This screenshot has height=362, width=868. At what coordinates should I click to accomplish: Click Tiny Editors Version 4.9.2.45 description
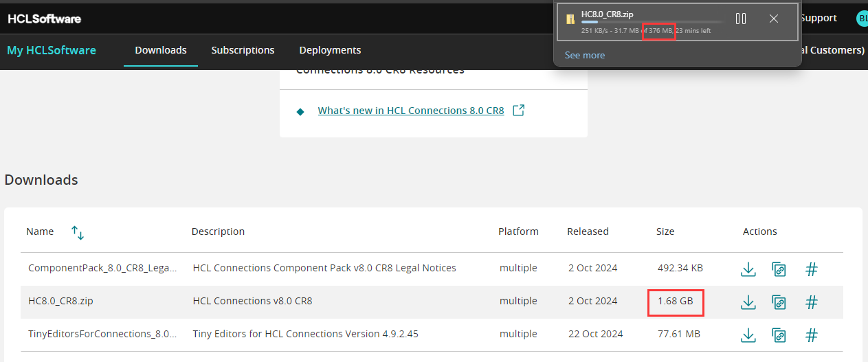(x=305, y=334)
